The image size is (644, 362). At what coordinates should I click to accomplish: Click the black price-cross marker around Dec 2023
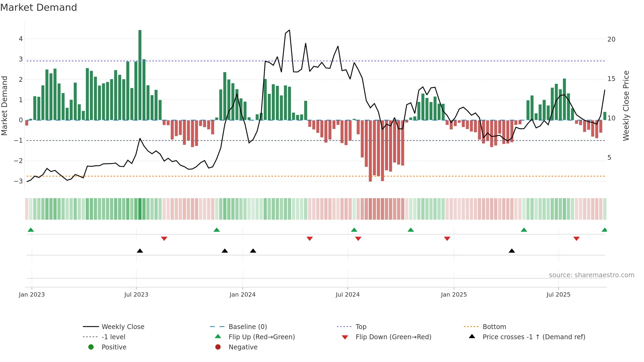225,251
